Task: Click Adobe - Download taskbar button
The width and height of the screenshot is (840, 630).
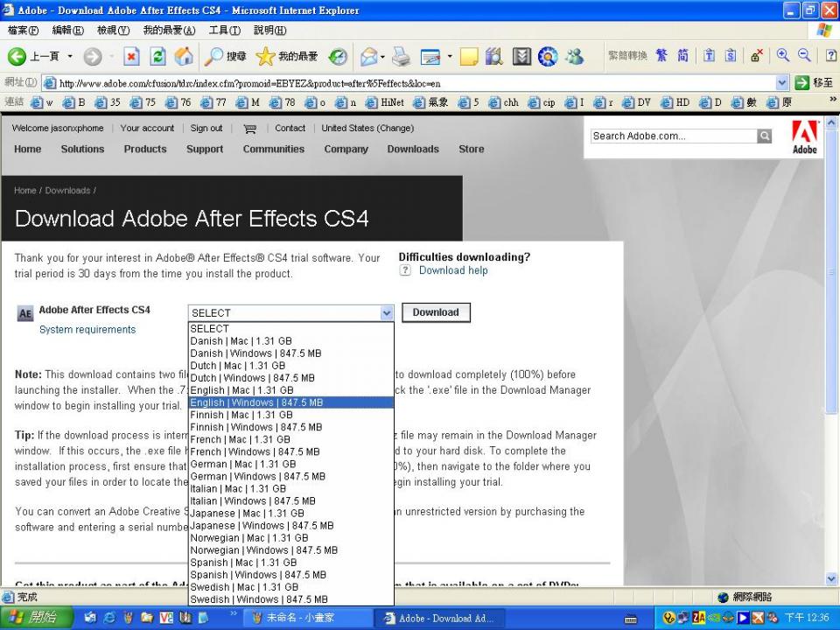Action: click(x=440, y=618)
